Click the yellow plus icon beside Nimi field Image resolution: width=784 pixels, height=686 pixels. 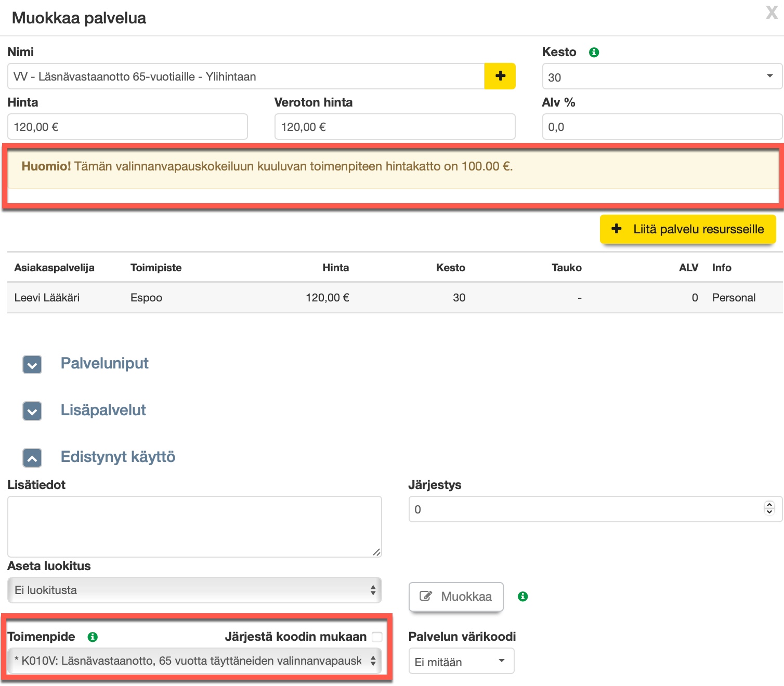coord(500,76)
